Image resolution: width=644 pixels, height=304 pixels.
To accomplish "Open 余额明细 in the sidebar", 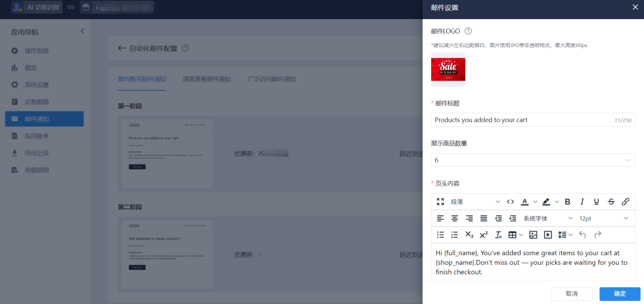I will pos(44,170).
